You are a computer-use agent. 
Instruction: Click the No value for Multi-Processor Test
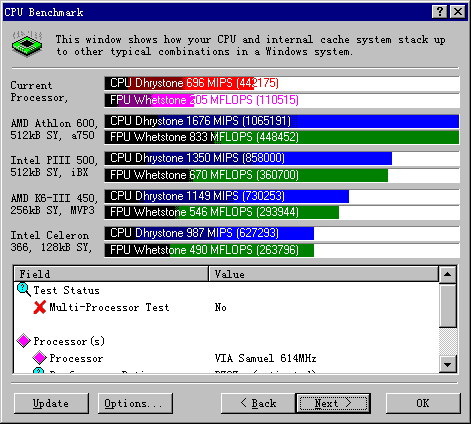220,307
